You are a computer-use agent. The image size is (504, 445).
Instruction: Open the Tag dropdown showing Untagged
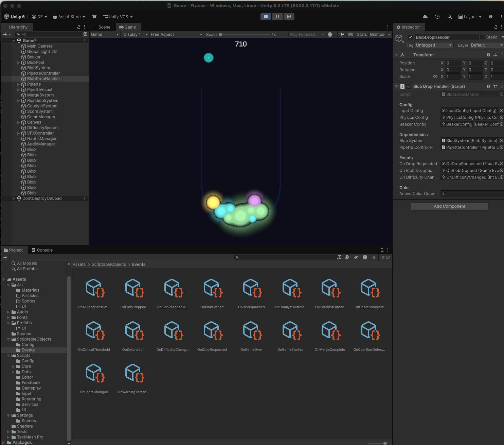click(434, 45)
